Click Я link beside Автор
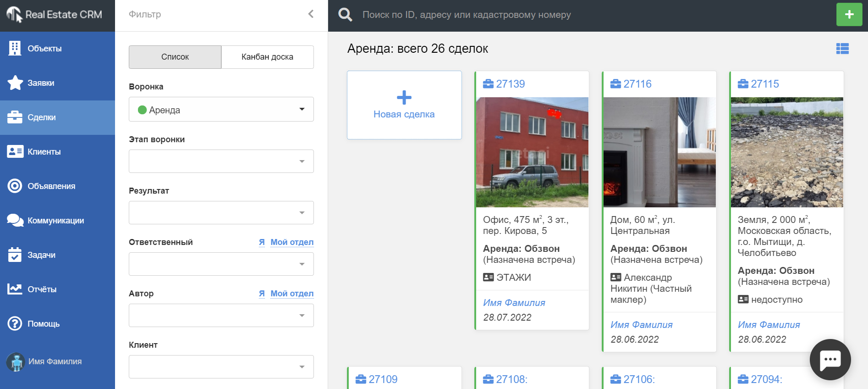The width and height of the screenshot is (868, 389). 262,294
